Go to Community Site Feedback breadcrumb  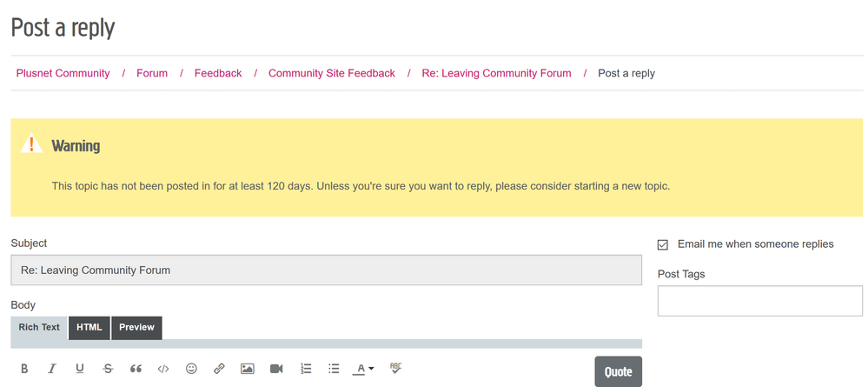coord(331,73)
